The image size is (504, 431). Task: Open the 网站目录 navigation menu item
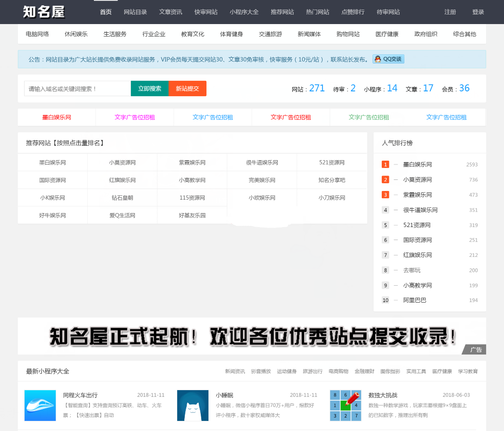135,12
